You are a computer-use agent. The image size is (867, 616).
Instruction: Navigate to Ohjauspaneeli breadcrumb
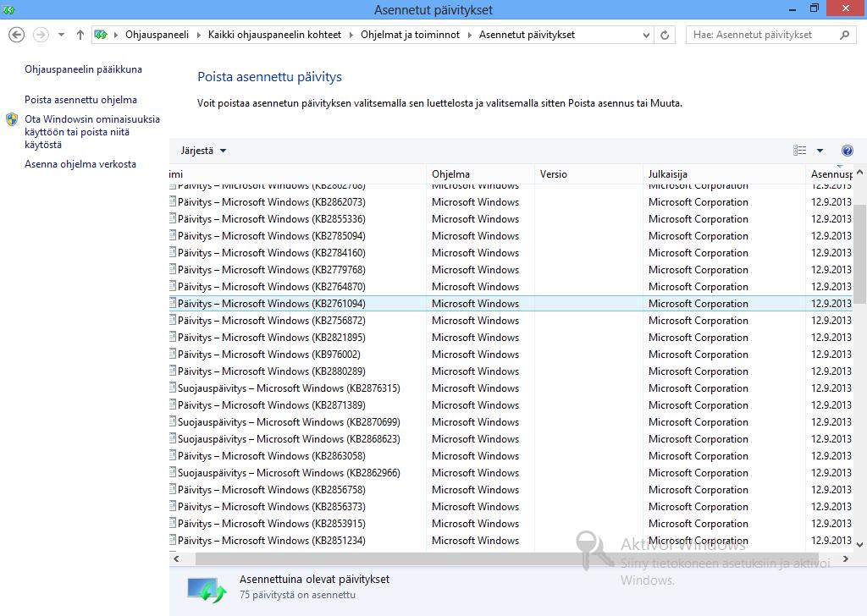157,35
